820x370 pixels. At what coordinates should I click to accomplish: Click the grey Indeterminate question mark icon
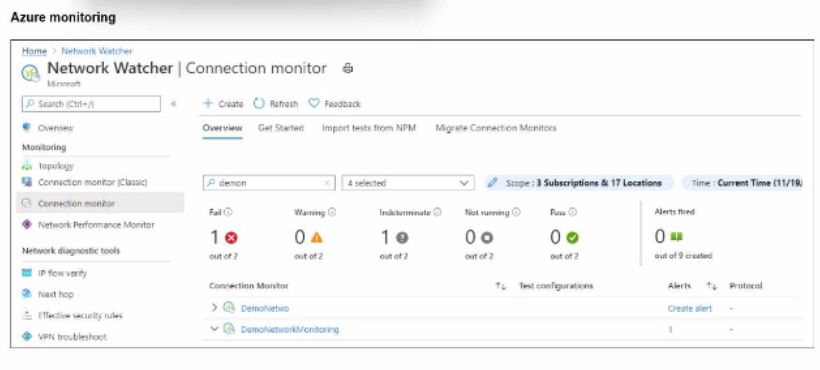click(402, 238)
